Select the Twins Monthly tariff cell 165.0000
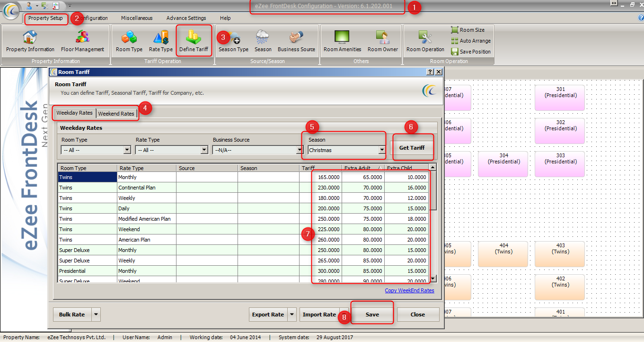644x342 pixels. (320, 177)
